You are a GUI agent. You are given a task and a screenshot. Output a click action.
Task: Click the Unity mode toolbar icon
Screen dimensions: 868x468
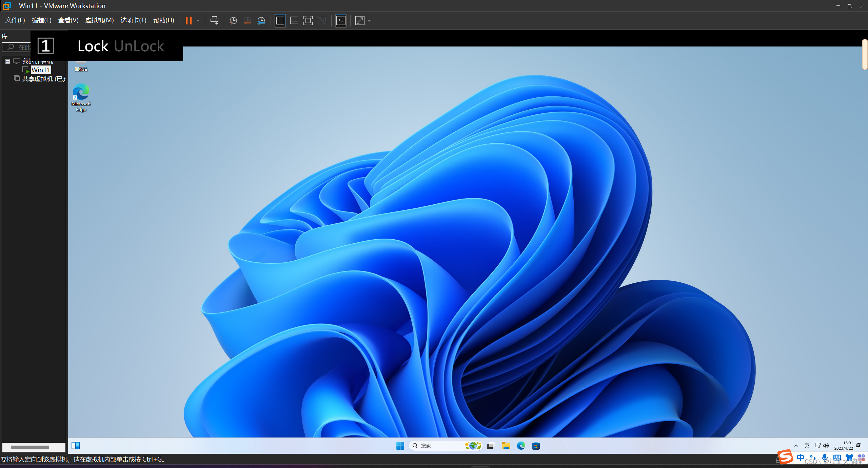click(x=322, y=21)
